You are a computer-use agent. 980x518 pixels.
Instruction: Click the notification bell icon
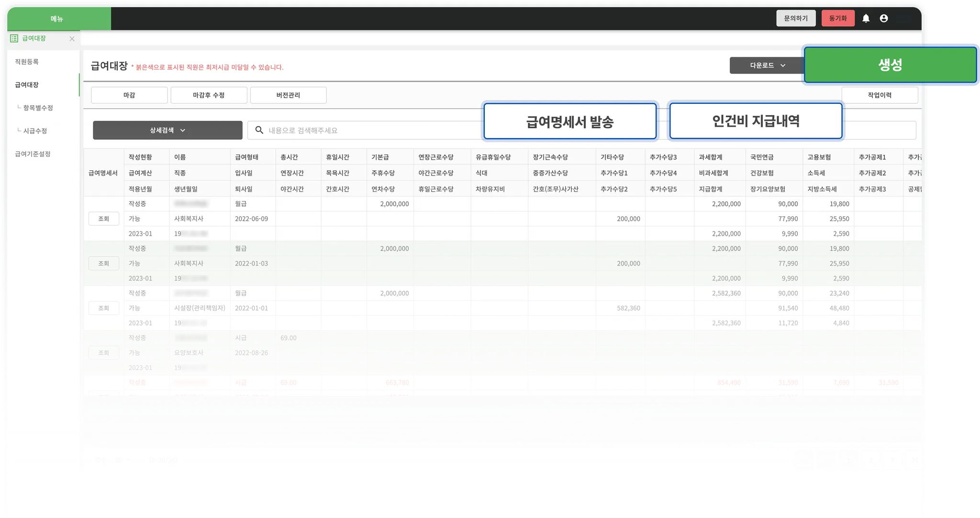866,18
